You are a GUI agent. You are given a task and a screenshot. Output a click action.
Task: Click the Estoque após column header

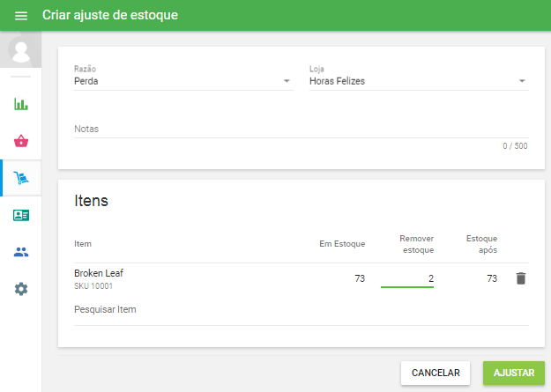[x=481, y=244]
